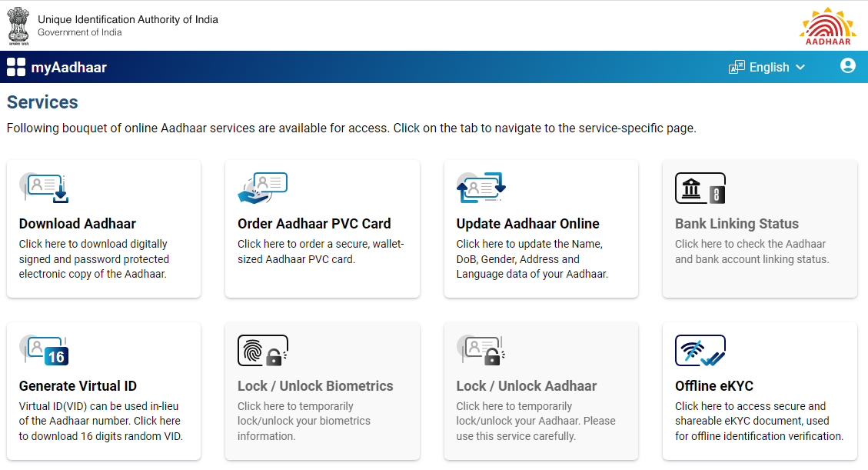Click 'Please use this service carefully' description
Image resolution: width=868 pixels, height=470 pixels.
[536, 422]
